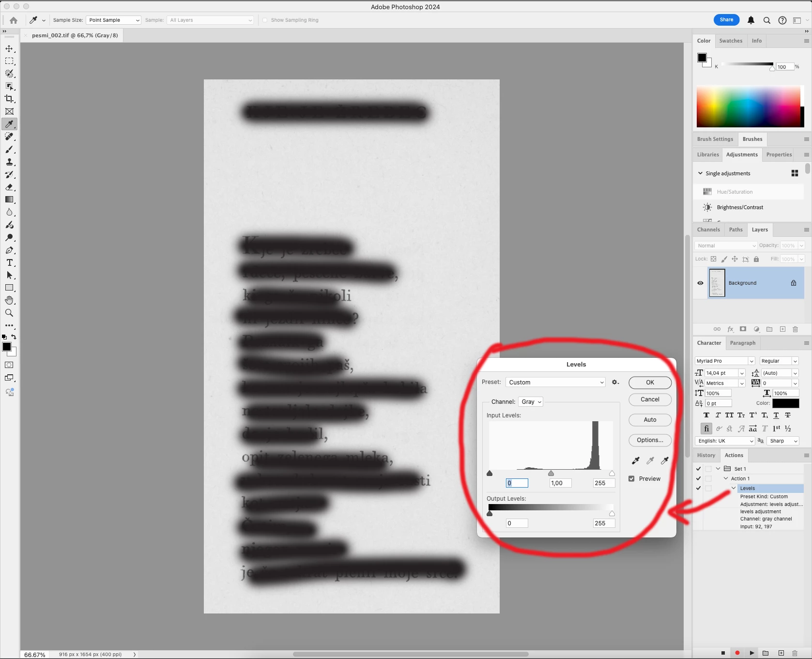Toggle the Action 1 checkmark
The width and height of the screenshot is (812, 659).
[x=698, y=478]
